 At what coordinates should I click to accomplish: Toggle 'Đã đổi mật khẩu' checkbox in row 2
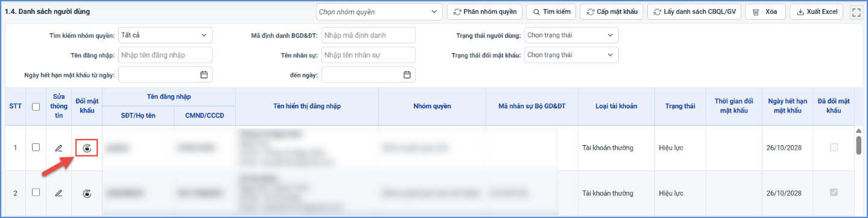point(834,193)
